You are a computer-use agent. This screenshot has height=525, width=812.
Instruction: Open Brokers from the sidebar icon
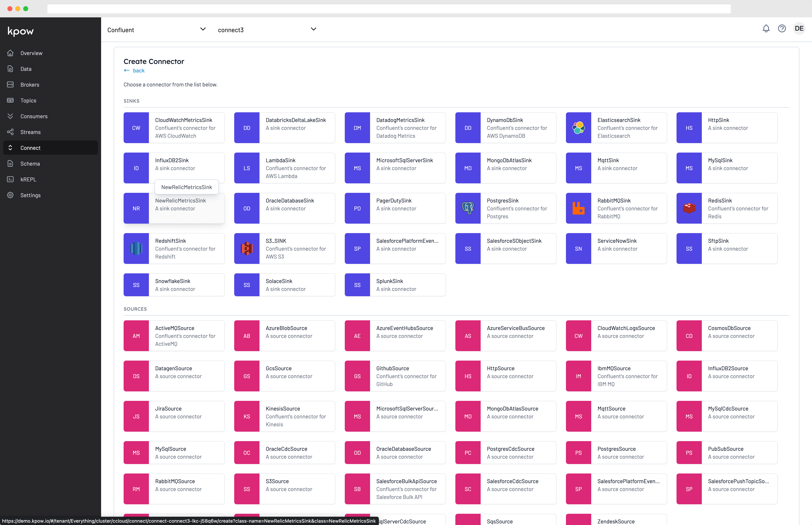[10, 84]
